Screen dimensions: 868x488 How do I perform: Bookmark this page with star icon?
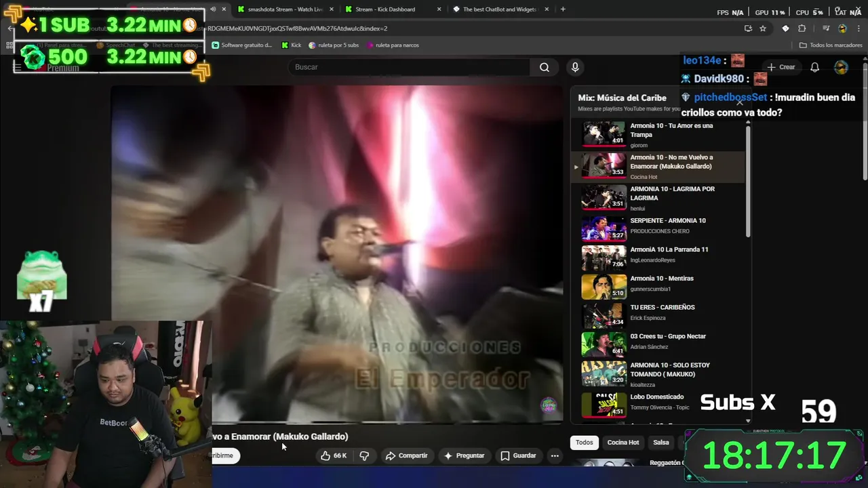tap(763, 28)
